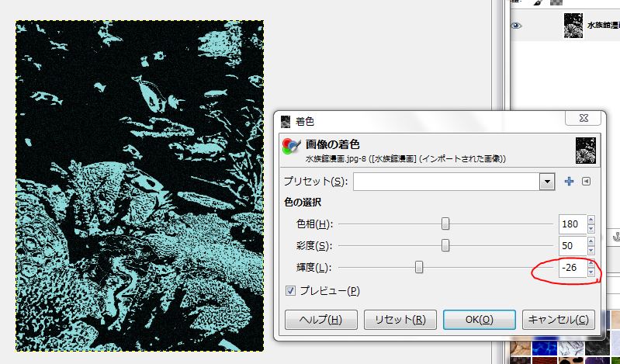Screen dimensions: 620x364
Task: Click the ヘルプ(H) button
Action: [x=321, y=320]
